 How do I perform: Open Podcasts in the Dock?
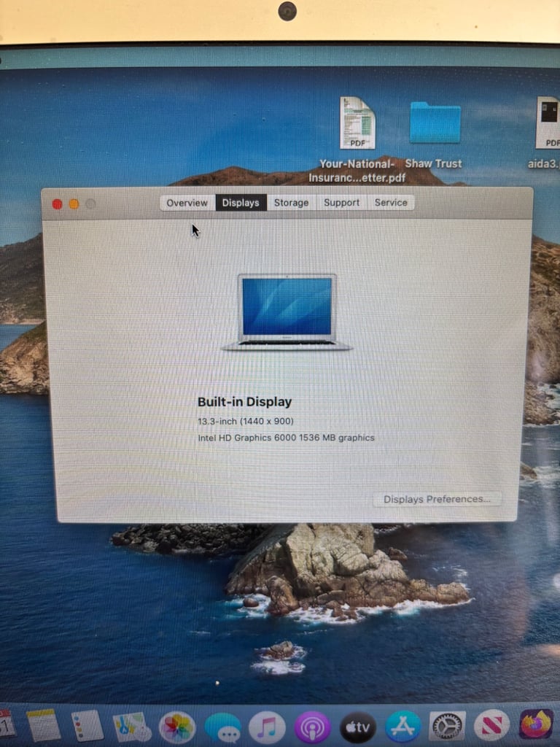312,728
